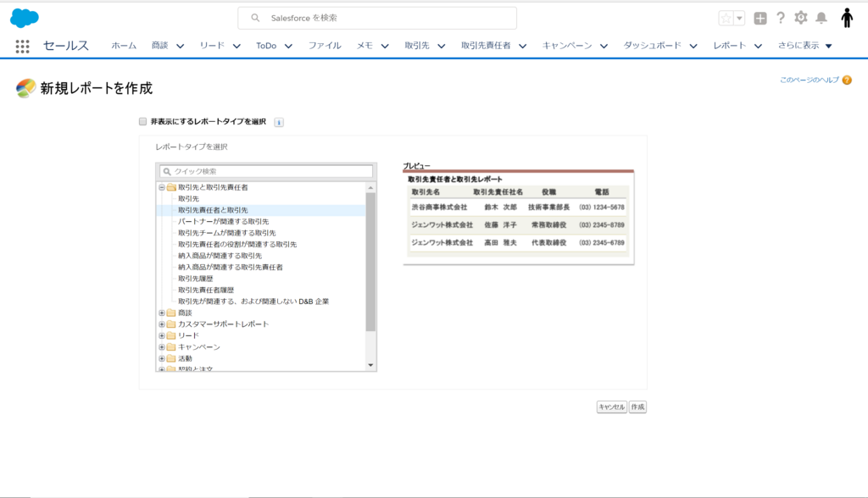Go to the ホーム tab
This screenshot has height=498, width=868.
[x=124, y=46]
